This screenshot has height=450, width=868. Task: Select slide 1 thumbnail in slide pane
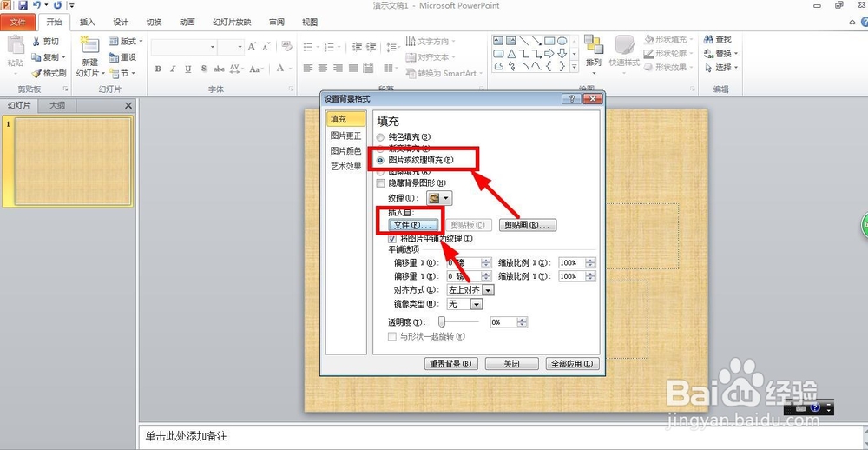coord(73,162)
